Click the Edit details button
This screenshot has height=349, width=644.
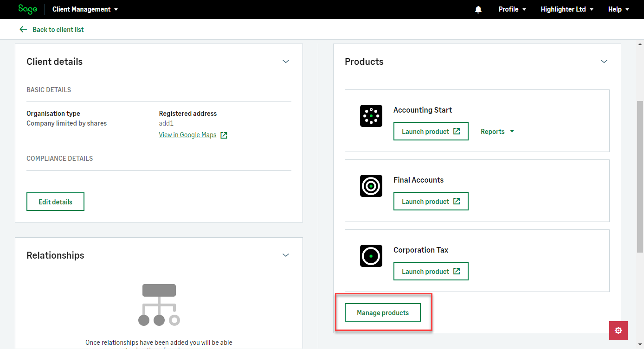tap(55, 202)
